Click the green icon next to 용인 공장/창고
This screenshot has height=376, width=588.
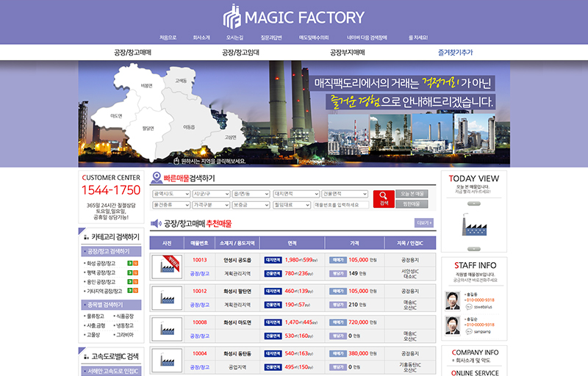pyautogui.click(x=130, y=281)
